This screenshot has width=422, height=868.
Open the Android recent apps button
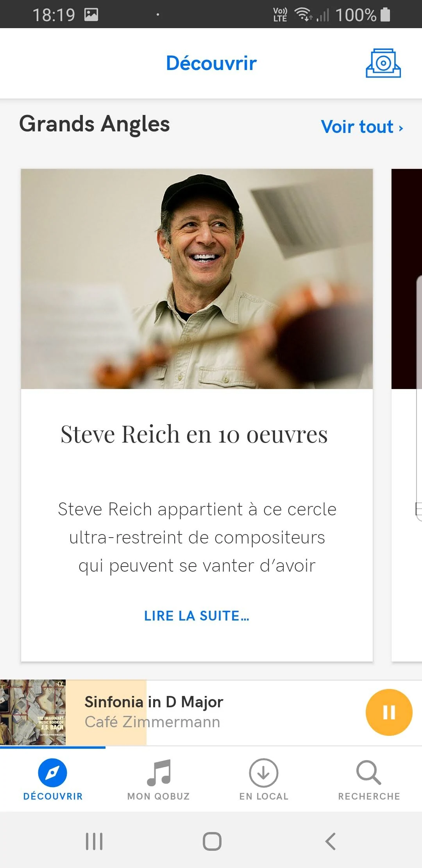click(94, 841)
